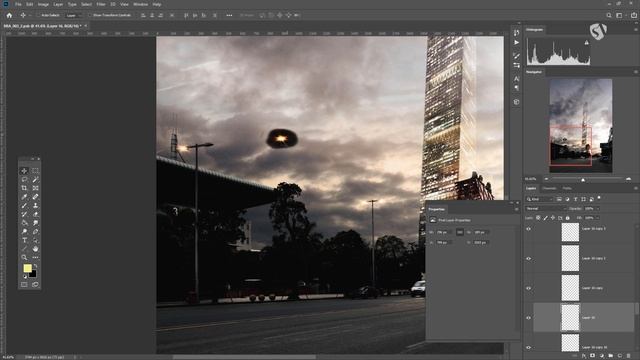
Task: Switch to the Channels tab
Action: [549, 189]
